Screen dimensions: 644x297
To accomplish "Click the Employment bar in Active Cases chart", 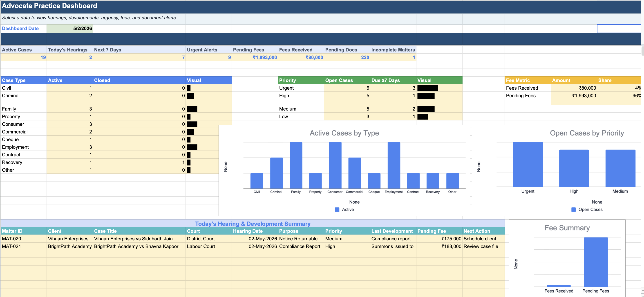I will [394, 165].
